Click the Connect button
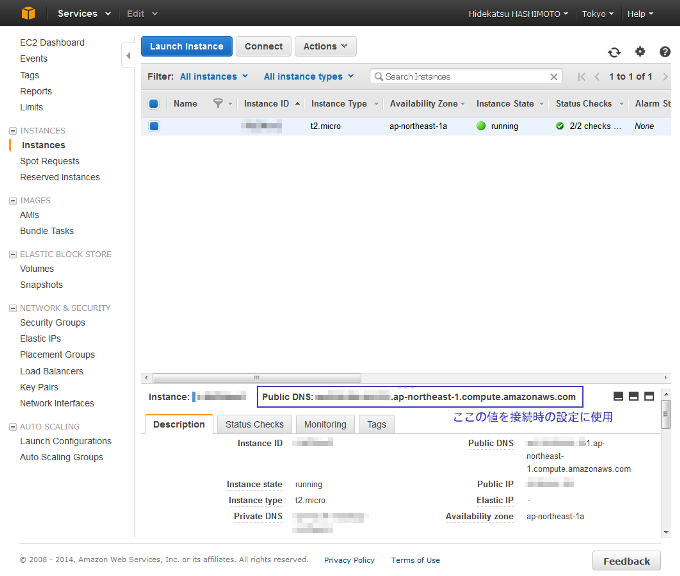 coord(264,46)
